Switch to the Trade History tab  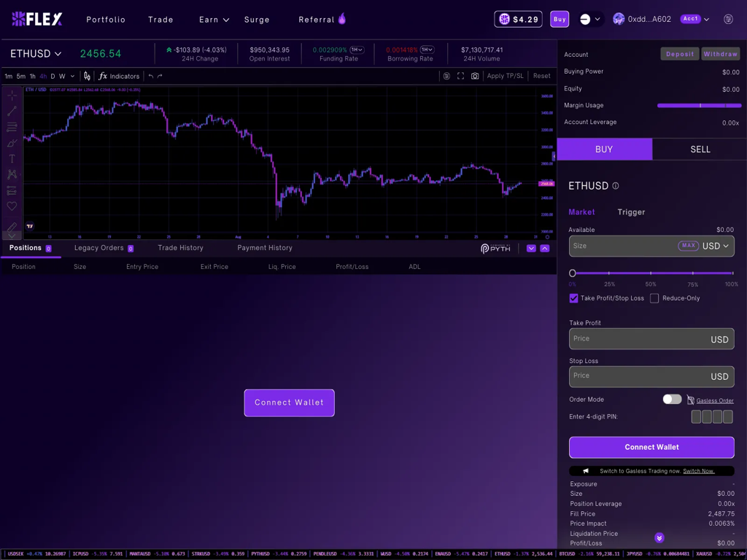[180, 248]
